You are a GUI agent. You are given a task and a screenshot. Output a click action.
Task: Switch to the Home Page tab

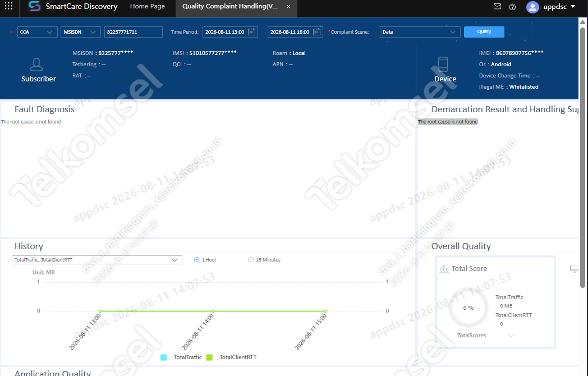148,6
